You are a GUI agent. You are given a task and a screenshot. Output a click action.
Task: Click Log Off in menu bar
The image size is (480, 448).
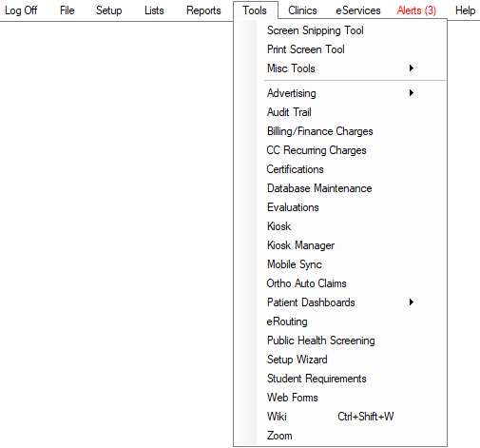pos(21,10)
